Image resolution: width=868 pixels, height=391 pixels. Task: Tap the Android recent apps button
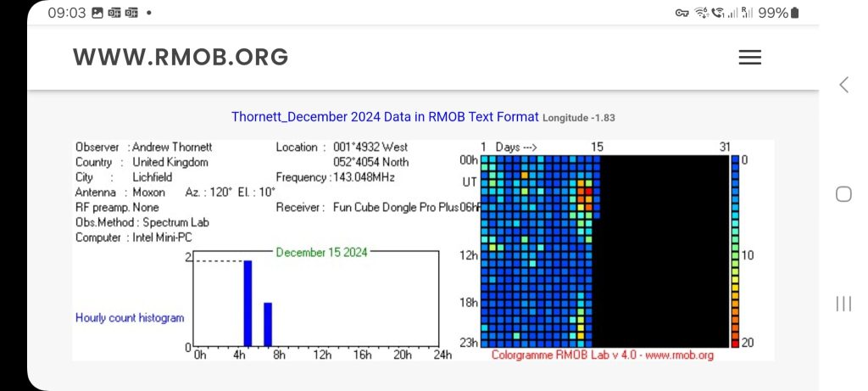pos(843,304)
